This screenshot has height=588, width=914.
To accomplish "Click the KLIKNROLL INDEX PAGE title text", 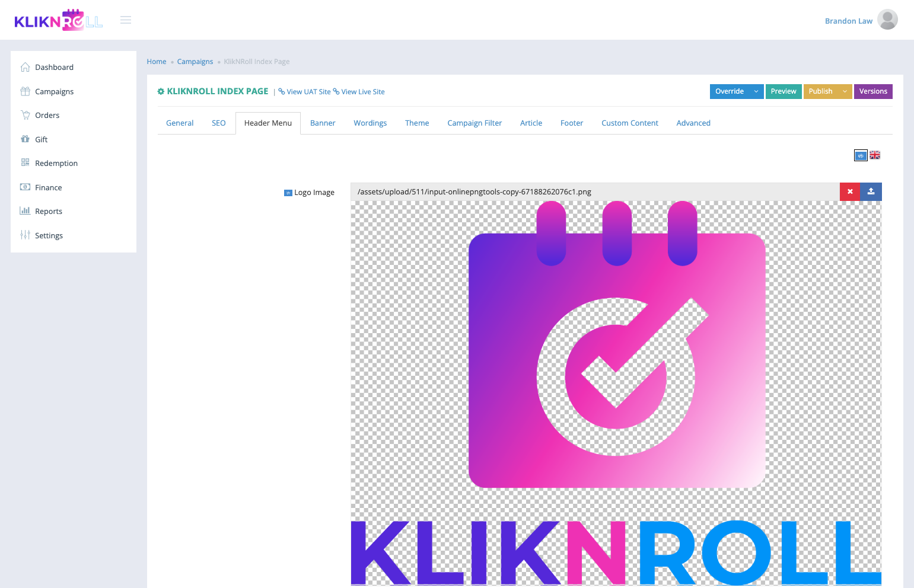I will [218, 91].
